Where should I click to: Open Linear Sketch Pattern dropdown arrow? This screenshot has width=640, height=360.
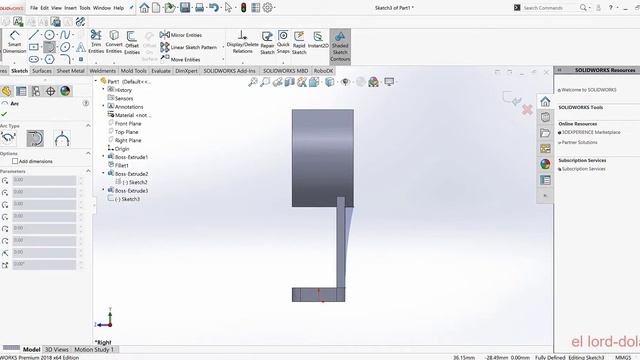tap(223, 47)
